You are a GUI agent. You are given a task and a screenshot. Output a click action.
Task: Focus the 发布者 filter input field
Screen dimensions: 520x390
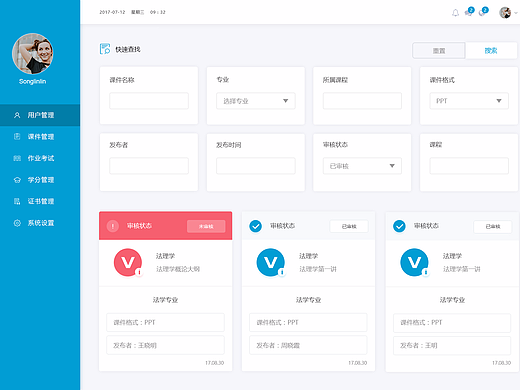coord(149,166)
